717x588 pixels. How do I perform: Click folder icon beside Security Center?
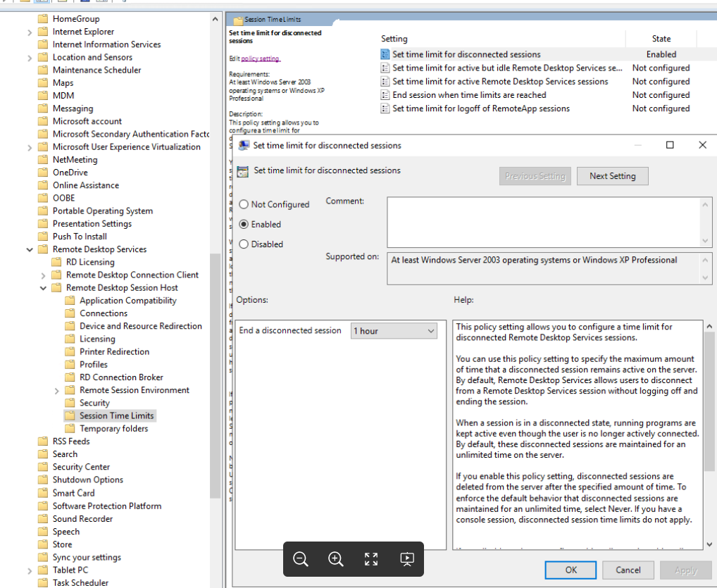pyautogui.click(x=43, y=467)
